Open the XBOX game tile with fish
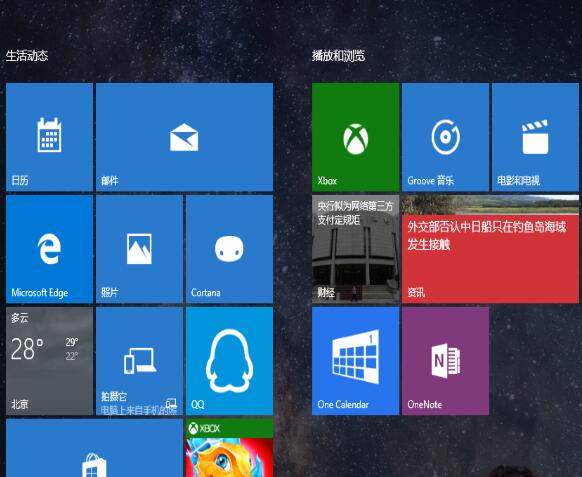The width and height of the screenshot is (582, 477). [229, 448]
